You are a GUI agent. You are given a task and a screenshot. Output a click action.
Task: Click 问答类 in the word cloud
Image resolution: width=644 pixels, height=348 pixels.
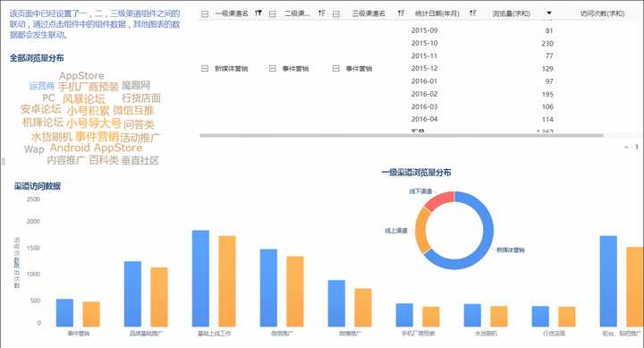[x=139, y=123]
